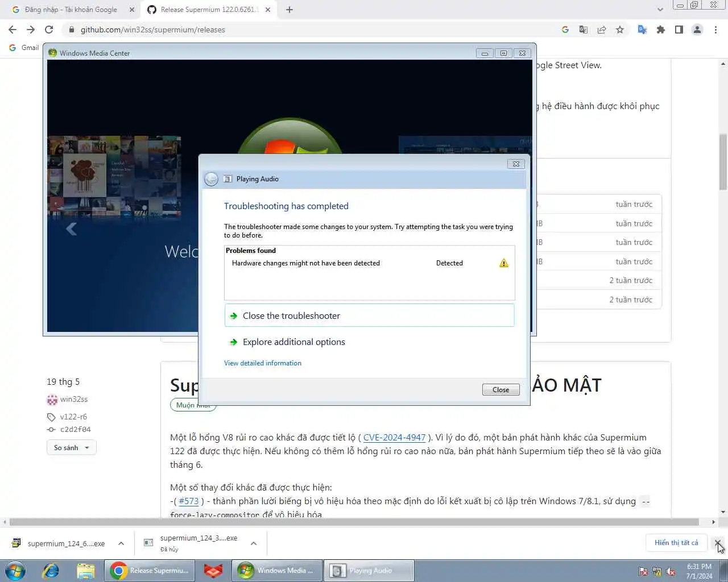Switch to Release Supermium tab
Screen dimensions: 728x582
click(x=209, y=10)
